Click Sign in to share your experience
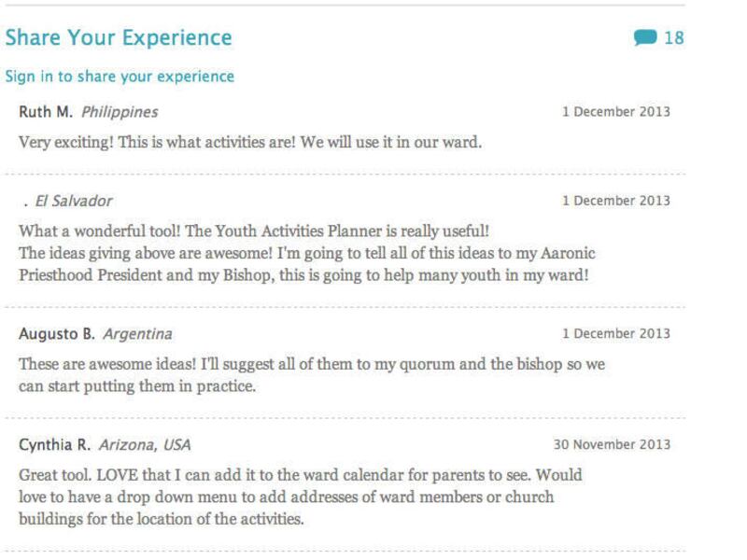The height and width of the screenshot is (560, 747). tap(120, 77)
